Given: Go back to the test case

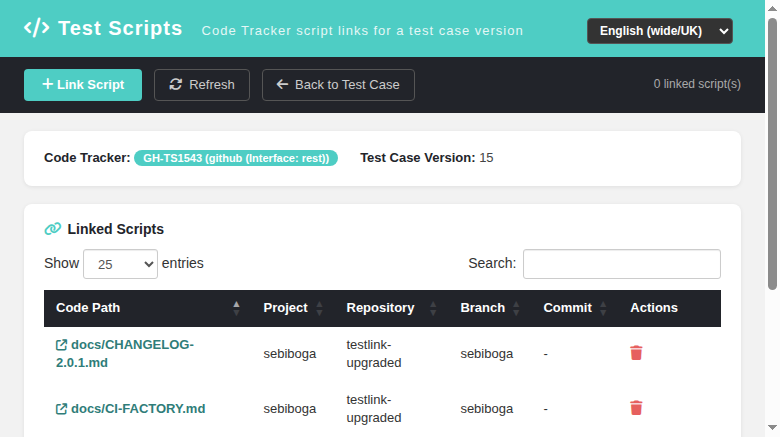Looking at the screenshot, I should pos(338,85).
